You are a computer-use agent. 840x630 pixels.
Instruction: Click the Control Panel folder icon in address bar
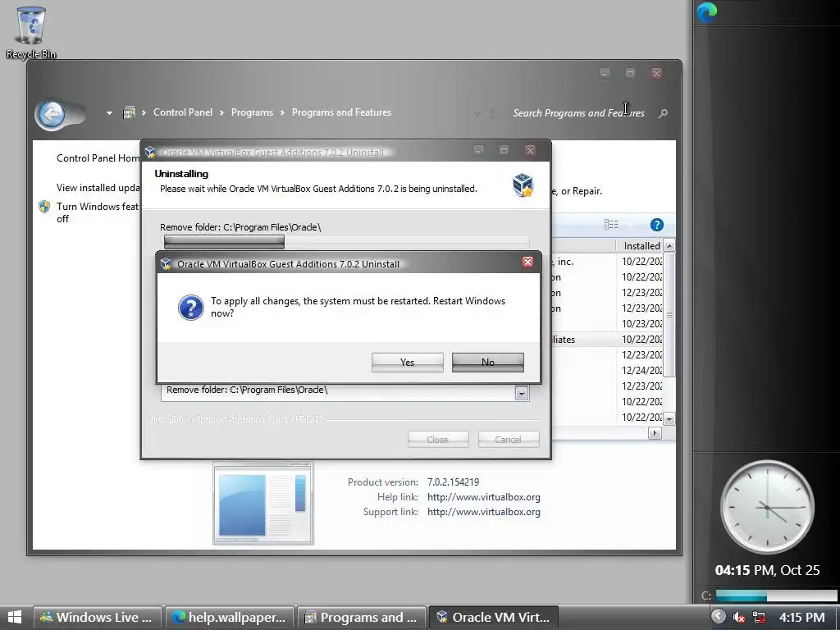[x=129, y=112]
